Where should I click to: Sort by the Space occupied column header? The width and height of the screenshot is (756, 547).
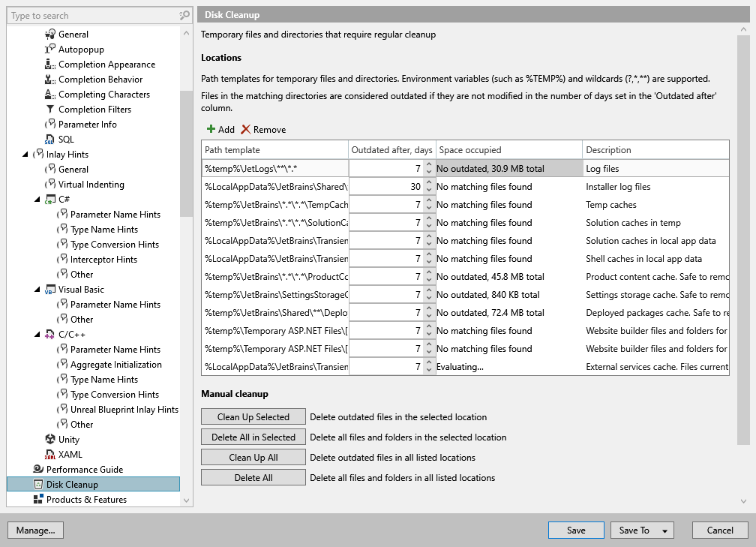[507, 150]
